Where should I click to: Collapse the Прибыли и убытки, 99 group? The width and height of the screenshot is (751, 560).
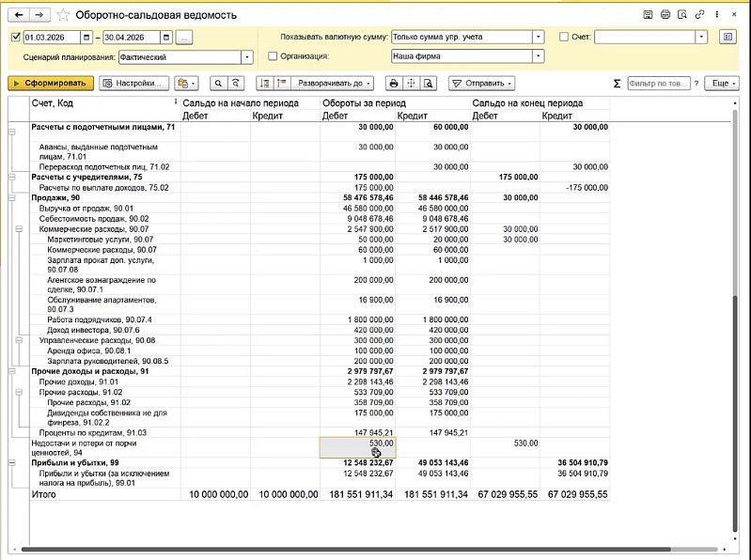tap(12, 463)
